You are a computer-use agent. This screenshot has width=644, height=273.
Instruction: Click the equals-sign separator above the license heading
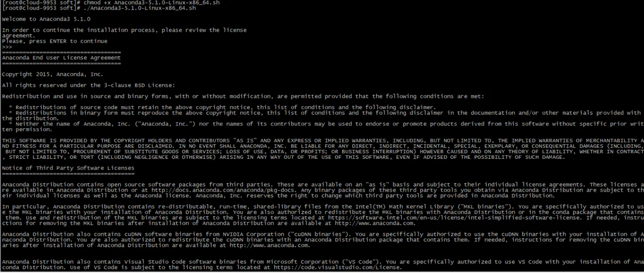tap(61, 52)
